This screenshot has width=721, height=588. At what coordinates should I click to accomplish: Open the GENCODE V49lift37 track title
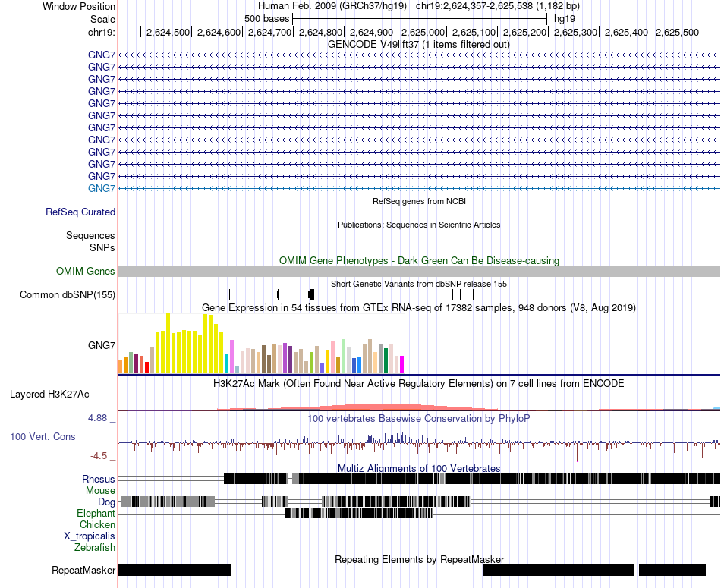pos(419,45)
